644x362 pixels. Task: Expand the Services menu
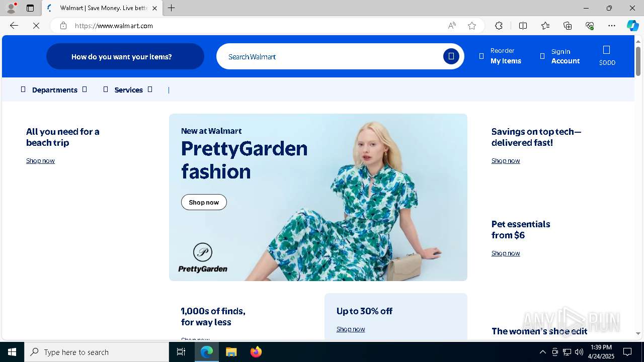[128, 89]
